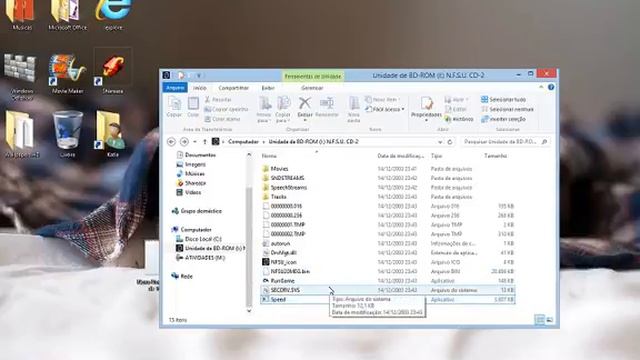This screenshot has height=360, width=640.
Task: Select ATIVIDADES (M:) drive in the navigation pane
Action: [x=200, y=258]
